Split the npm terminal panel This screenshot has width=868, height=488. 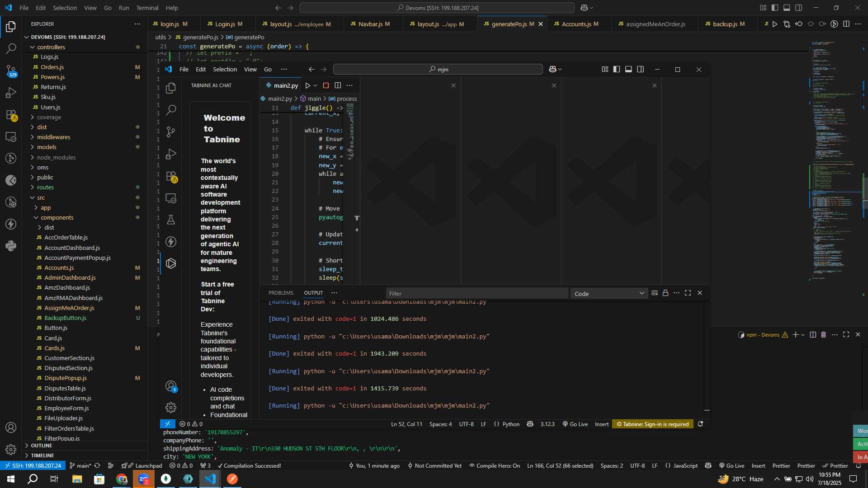[813, 335]
